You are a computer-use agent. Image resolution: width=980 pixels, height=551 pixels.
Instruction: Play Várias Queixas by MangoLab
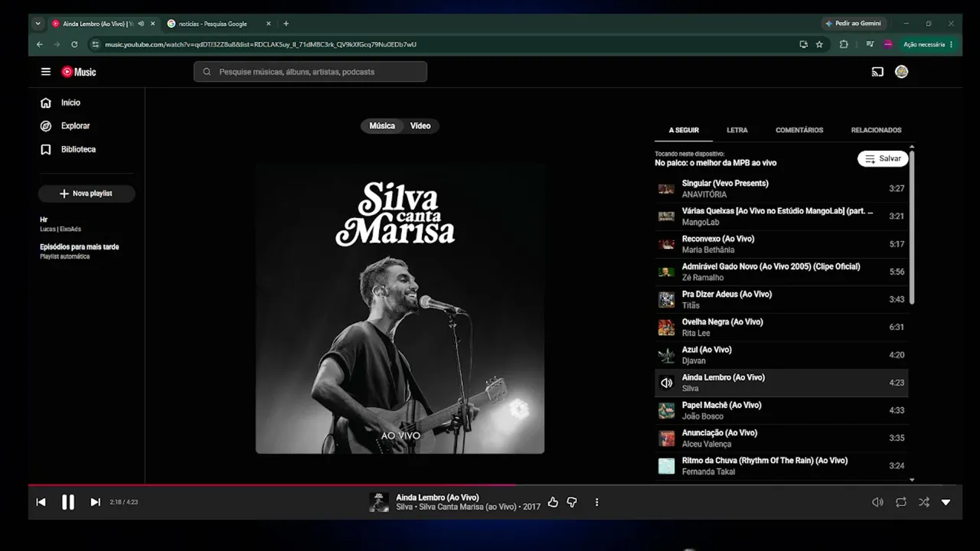point(782,217)
